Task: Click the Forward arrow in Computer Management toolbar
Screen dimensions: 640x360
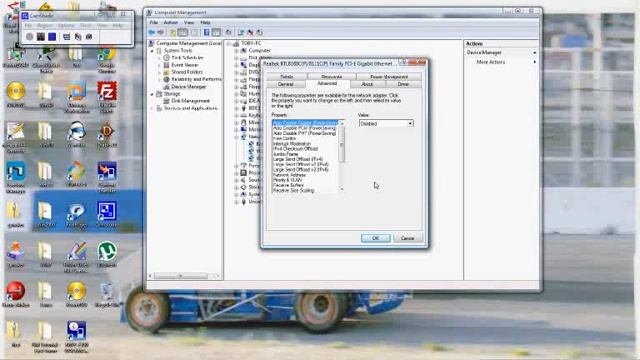Action: (x=161, y=32)
